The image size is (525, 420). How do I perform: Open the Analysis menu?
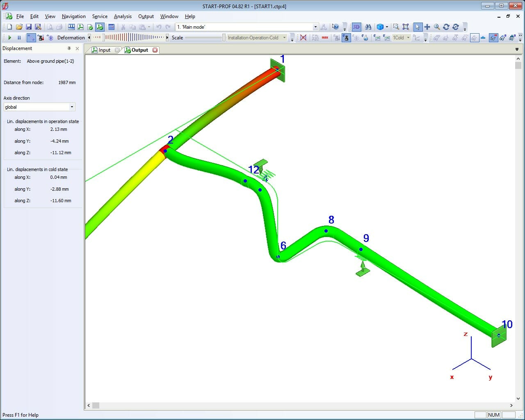123,16
